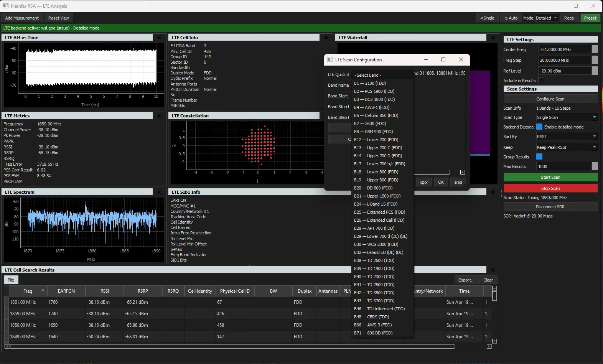Close the LTE AM vs Time panel
Image resolution: width=603 pixels, height=364 pixels.
[x=159, y=38]
